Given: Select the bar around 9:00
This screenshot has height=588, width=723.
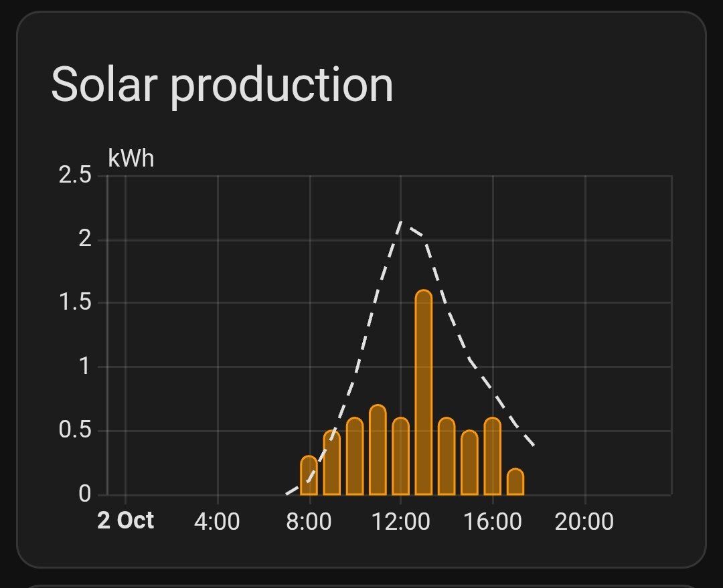Looking at the screenshot, I should point(330,462).
